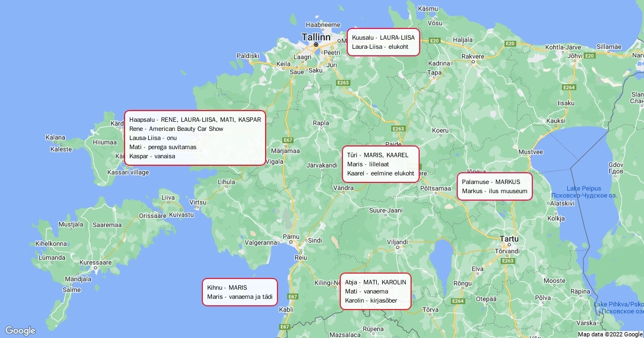Click the E20 road shield east of Kuusalu box

[x=435, y=41]
